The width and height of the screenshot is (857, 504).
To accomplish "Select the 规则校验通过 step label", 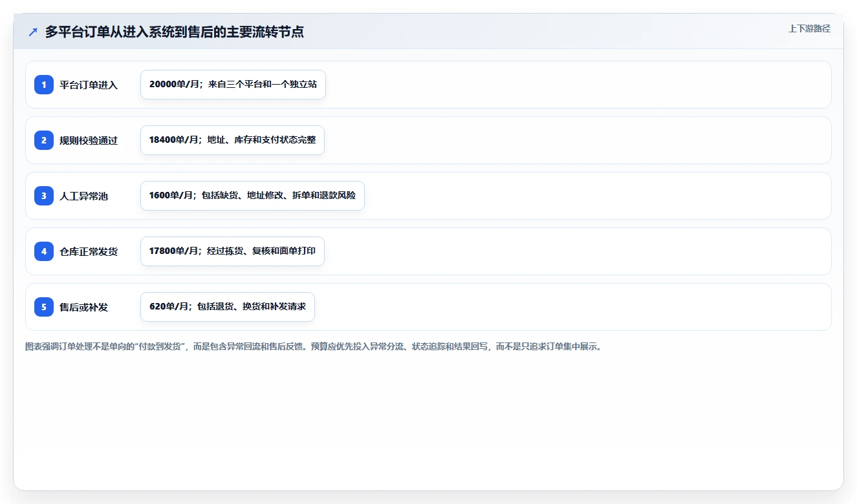I will [89, 140].
